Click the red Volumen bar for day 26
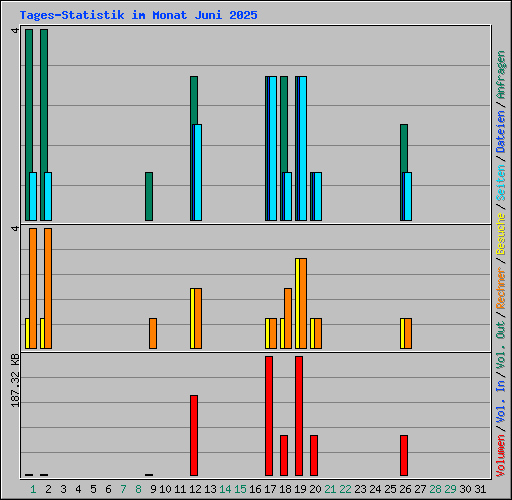 click(x=404, y=455)
